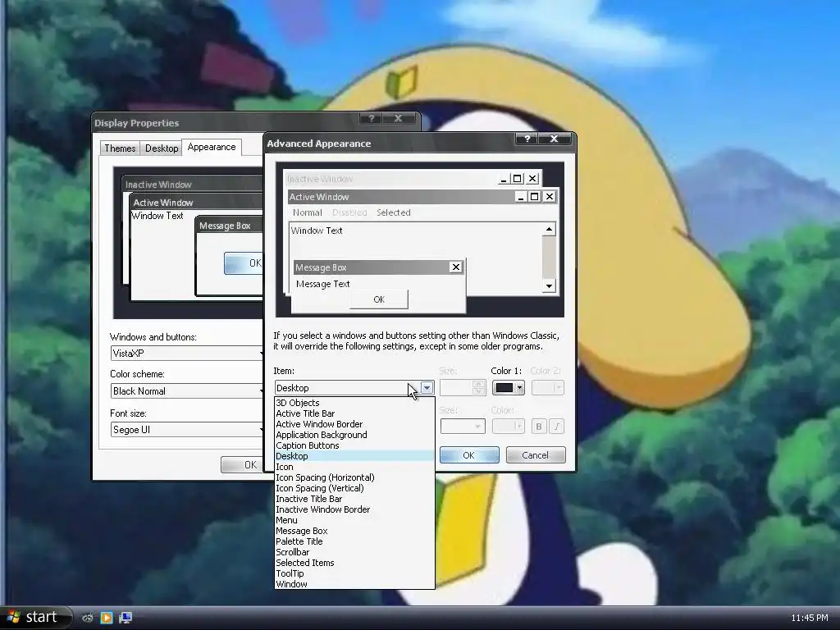Select highlighted Desktop list entry

(354, 456)
